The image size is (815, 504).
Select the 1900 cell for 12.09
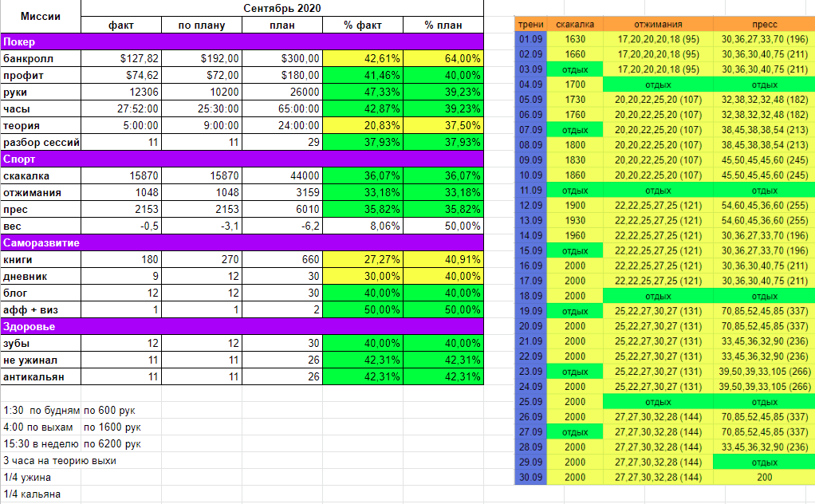click(575, 205)
